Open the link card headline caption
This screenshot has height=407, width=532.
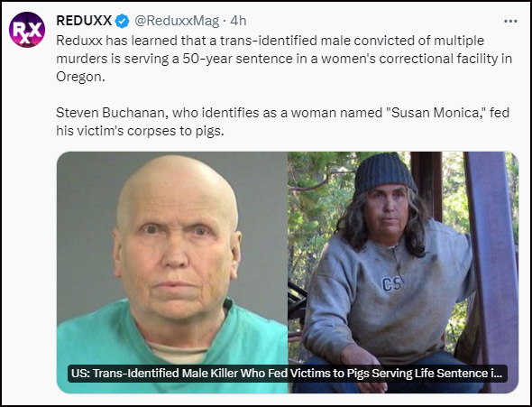click(x=288, y=374)
